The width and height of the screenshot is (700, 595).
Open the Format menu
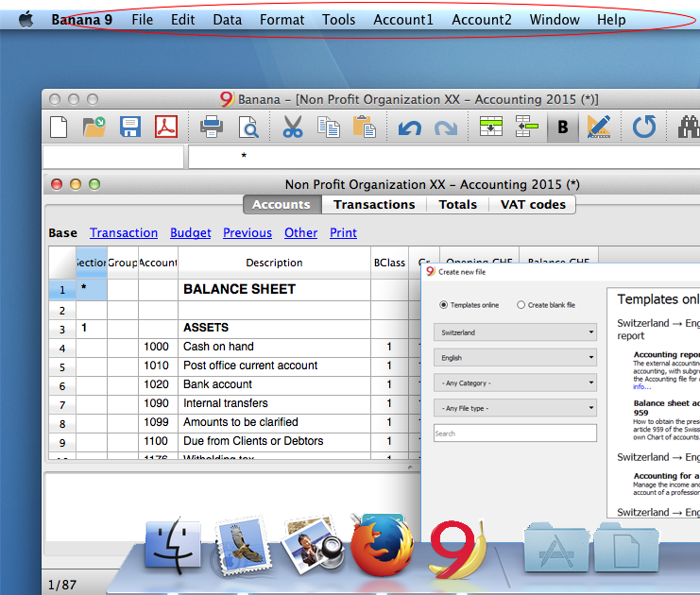[282, 20]
